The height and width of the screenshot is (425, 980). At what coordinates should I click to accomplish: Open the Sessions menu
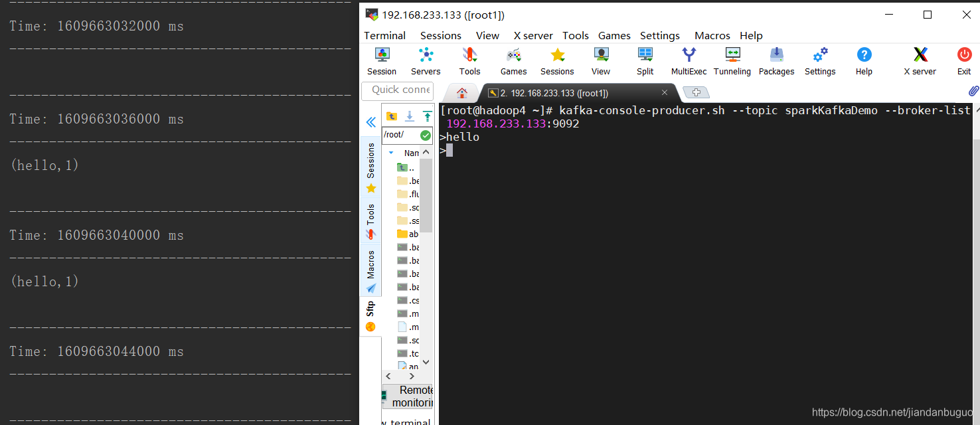tap(441, 36)
